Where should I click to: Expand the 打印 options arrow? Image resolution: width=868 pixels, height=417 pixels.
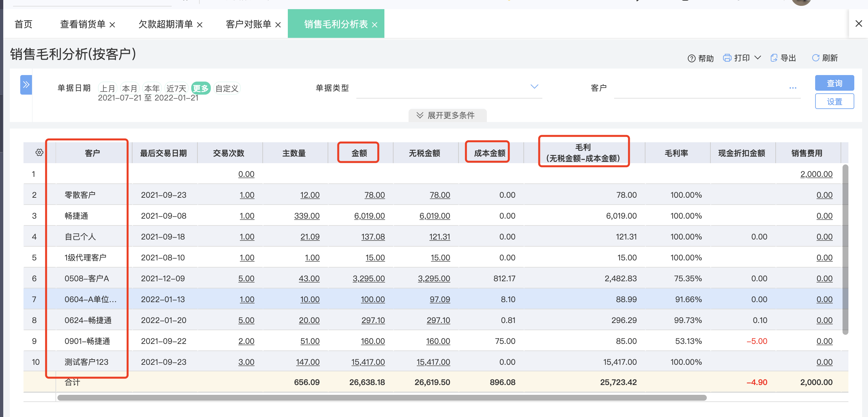pos(757,58)
